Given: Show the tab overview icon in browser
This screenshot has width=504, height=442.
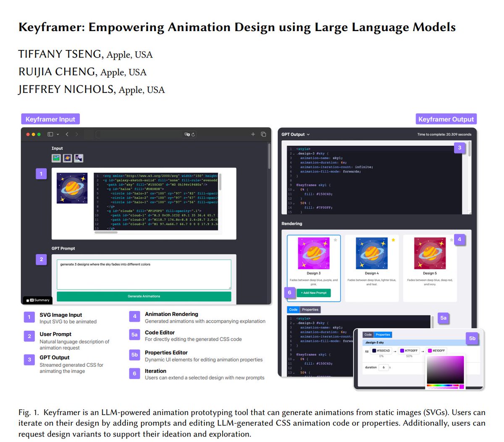Looking at the screenshot, I should 263,134.
